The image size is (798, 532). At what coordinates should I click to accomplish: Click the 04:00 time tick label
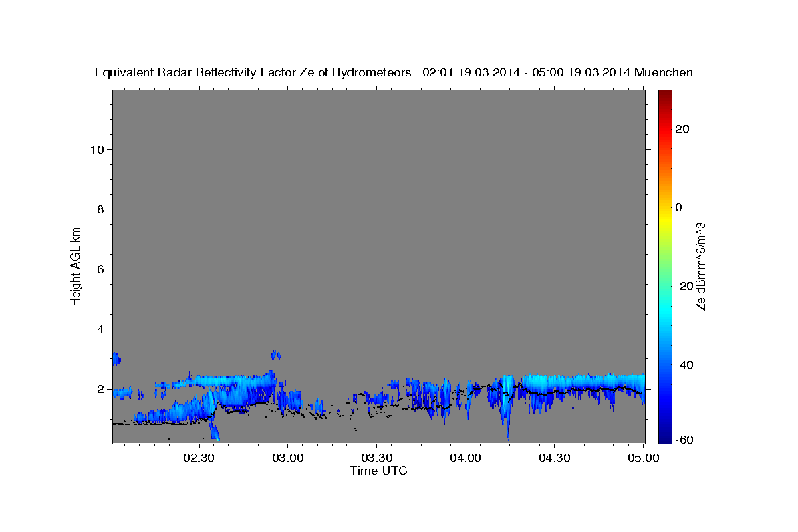[x=465, y=458]
